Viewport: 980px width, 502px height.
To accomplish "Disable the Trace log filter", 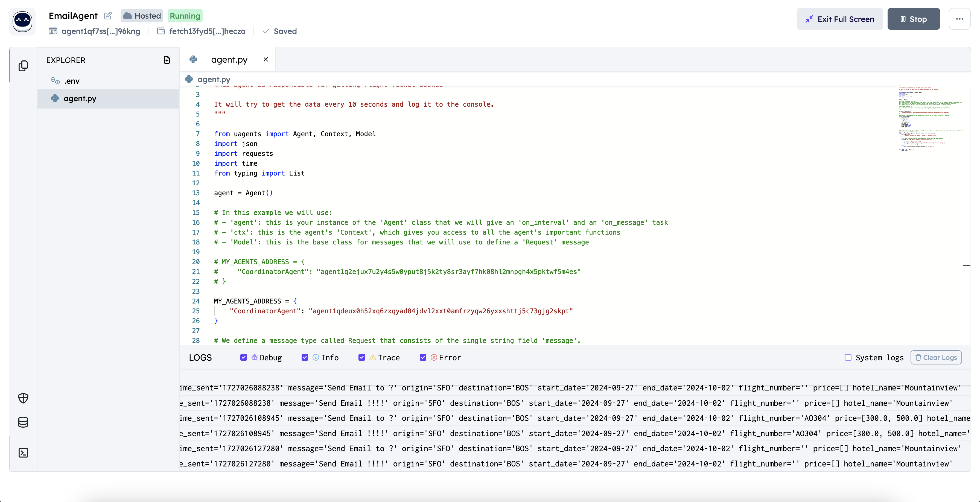I will coord(362,357).
